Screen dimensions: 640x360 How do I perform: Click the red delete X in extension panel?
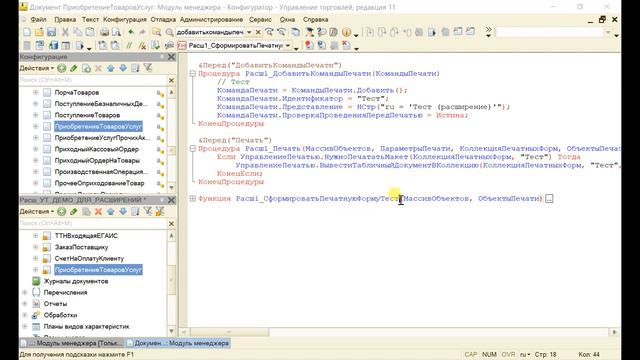coord(98,211)
